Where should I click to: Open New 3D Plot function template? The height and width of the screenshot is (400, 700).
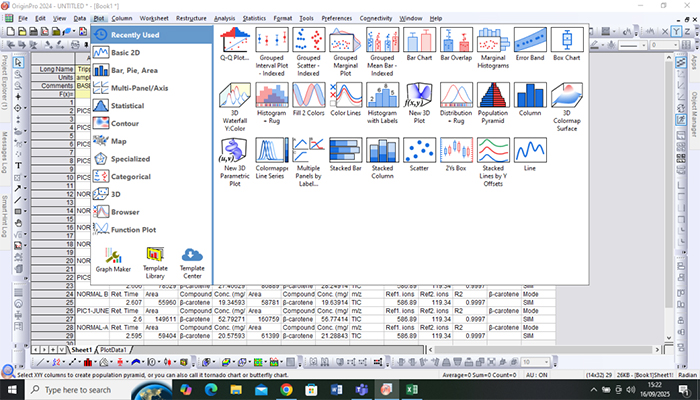419,103
